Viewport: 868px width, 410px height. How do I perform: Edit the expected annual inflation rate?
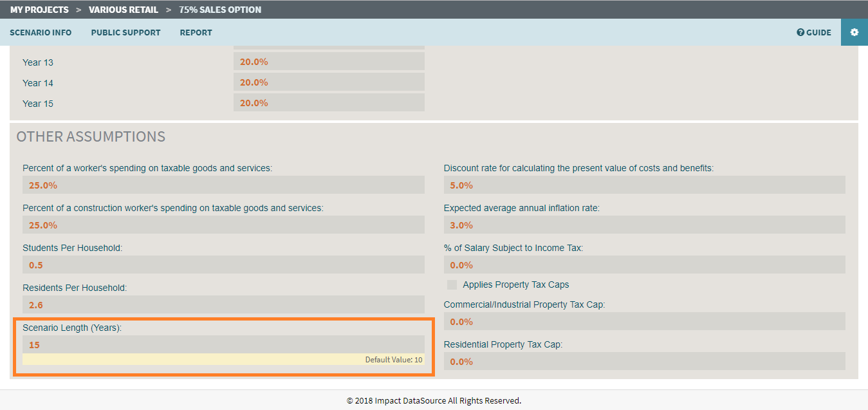(644, 225)
